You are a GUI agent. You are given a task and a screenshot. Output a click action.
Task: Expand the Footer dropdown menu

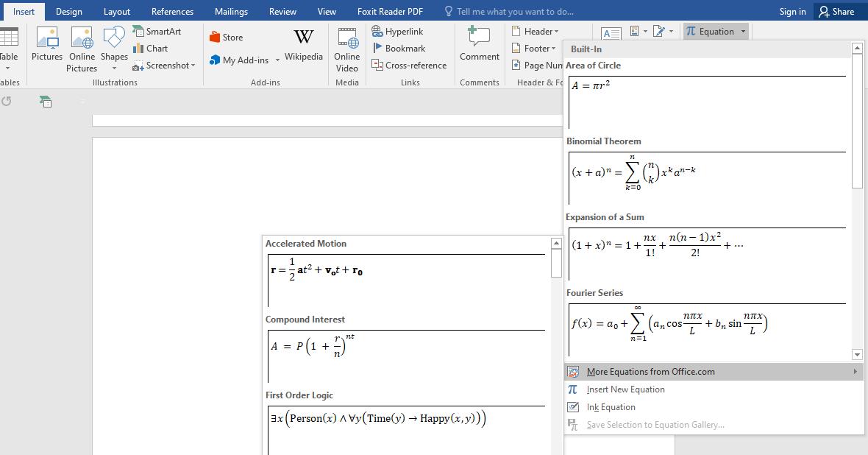coord(535,49)
